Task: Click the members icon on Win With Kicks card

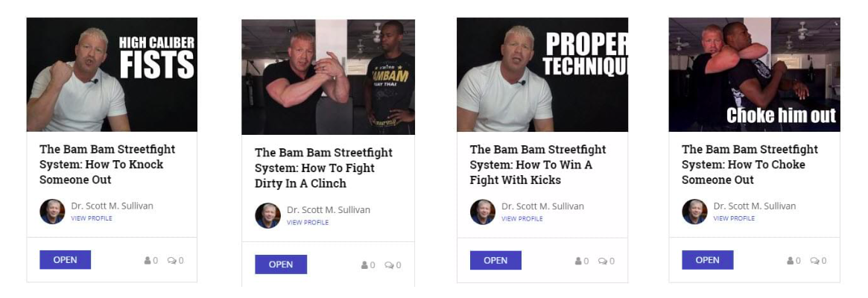Action: coord(578,261)
